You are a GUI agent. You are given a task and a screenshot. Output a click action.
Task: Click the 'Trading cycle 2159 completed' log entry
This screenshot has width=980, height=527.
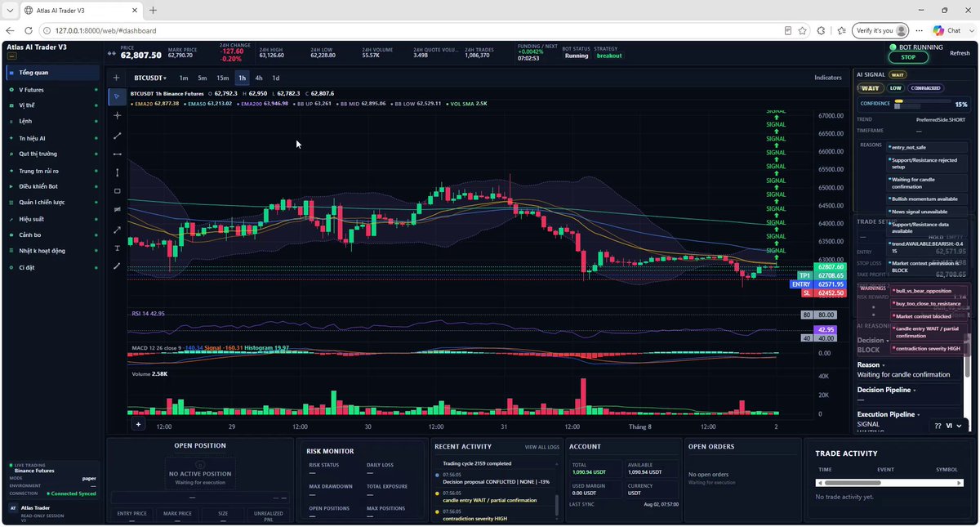477,463
